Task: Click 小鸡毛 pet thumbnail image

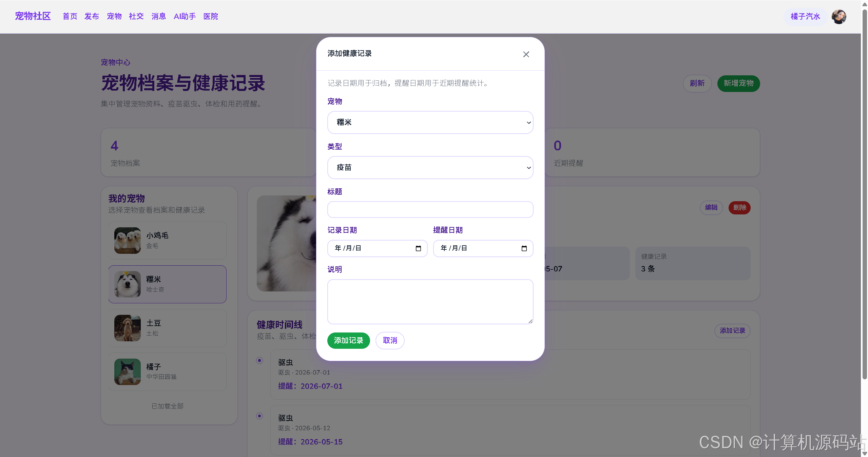Action: click(128, 241)
